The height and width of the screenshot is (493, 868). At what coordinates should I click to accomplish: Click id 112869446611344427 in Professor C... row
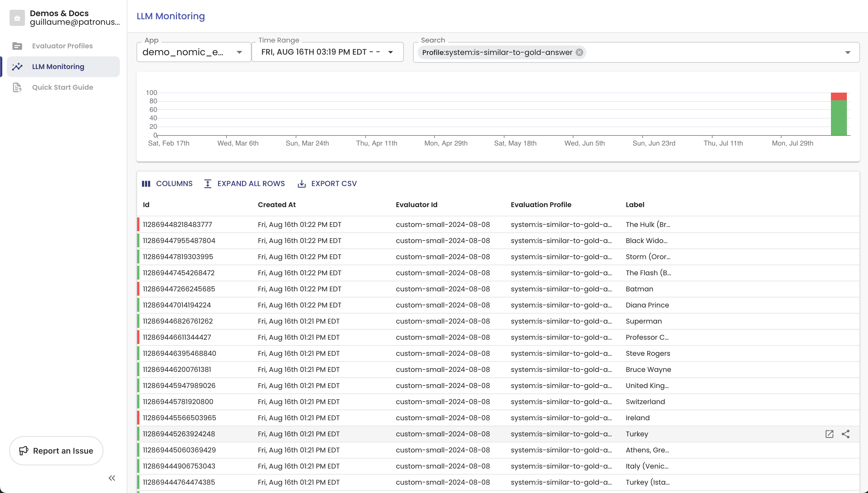tap(177, 337)
